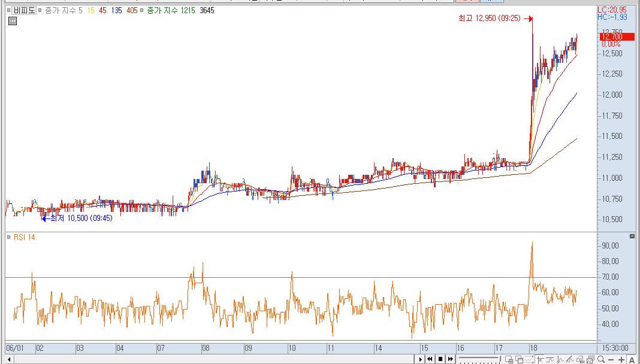Click the fast-forward double-arrow button
This screenshot has width=640, height=364.
coord(451,359)
